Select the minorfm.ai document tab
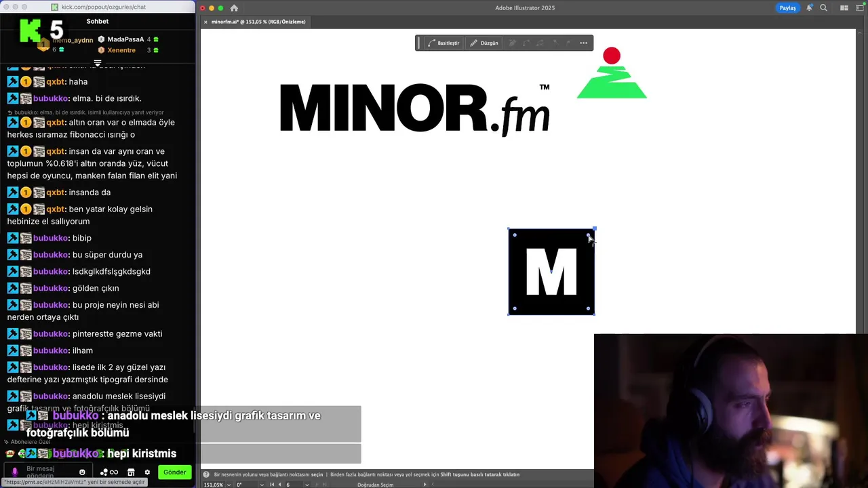 [x=258, y=22]
